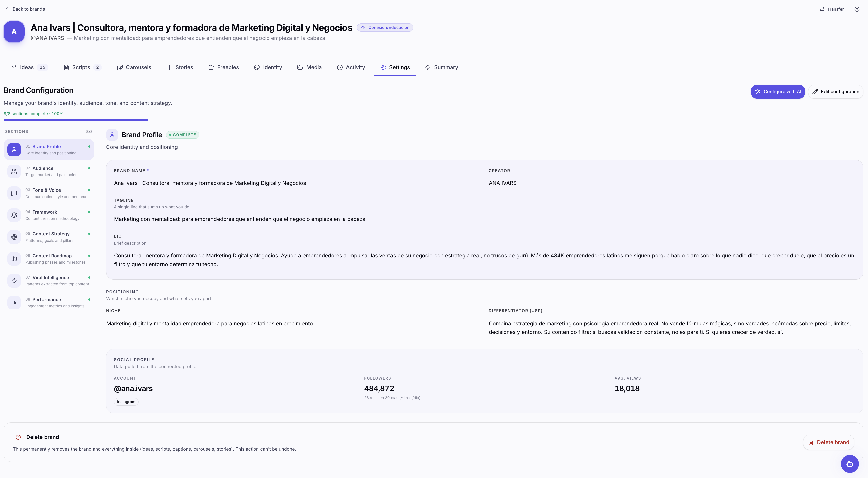This screenshot has width=868, height=478.
Task: Open the Carousels tab
Action: pyautogui.click(x=134, y=67)
